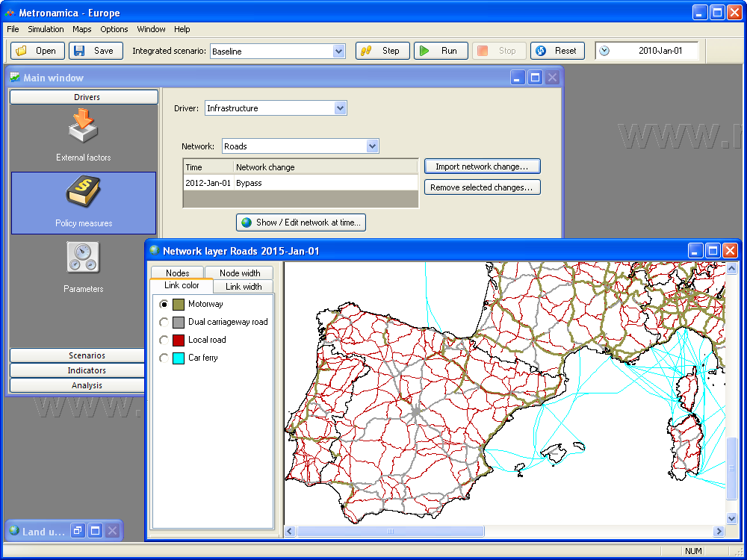Screen dimensions: 747x560
Task: Run the simulation with green play button
Action: [441, 51]
